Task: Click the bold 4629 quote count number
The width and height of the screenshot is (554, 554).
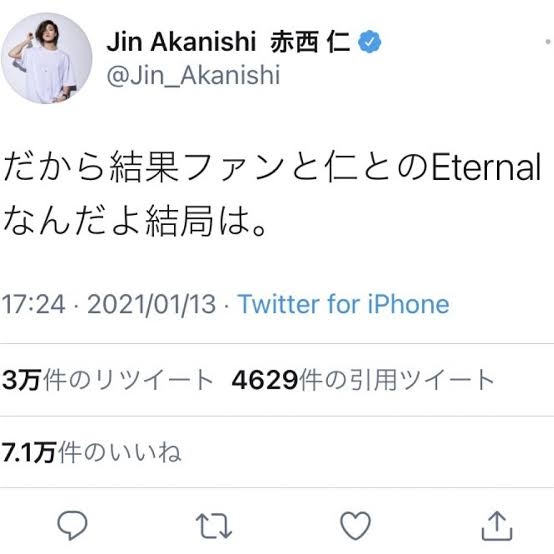Action: 265,380
